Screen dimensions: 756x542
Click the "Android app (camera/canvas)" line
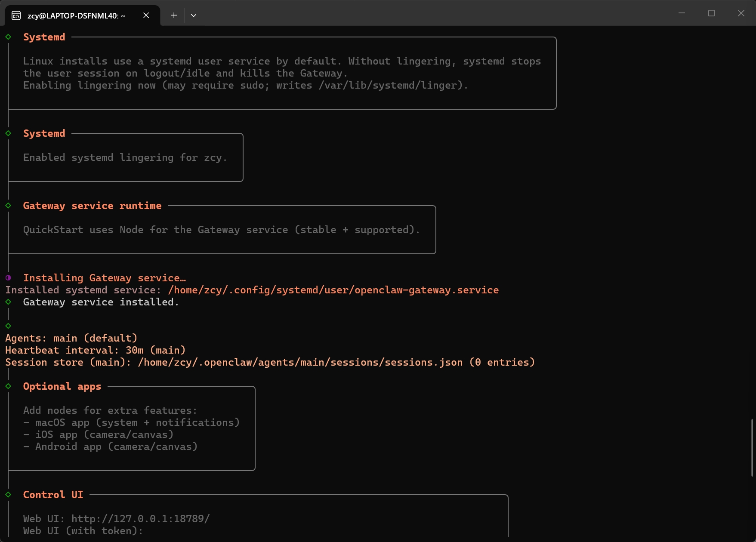[111, 447]
